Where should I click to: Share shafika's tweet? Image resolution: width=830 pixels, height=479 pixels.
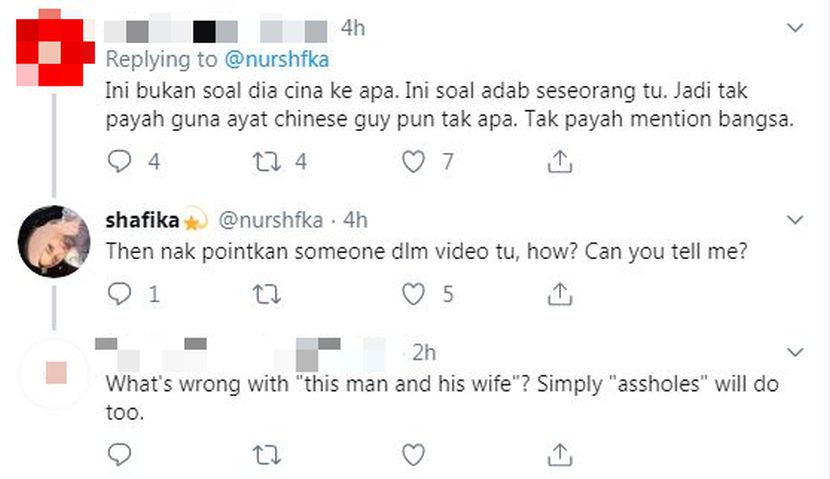coord(561,293)
